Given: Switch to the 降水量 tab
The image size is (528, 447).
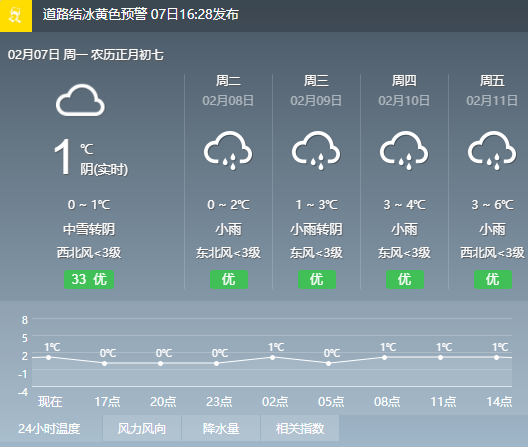Looking at the screenshot, I should (221, 428).
